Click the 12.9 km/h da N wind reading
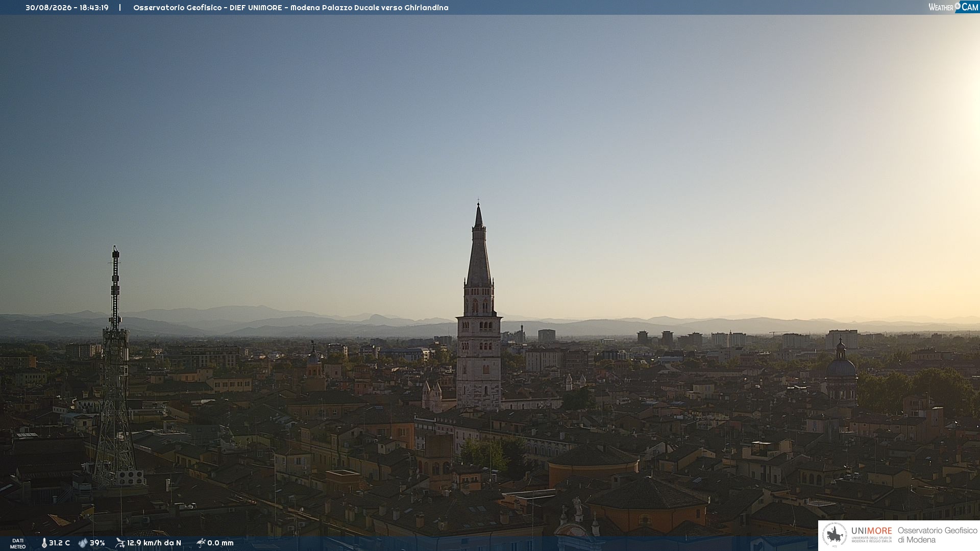The image size is (980, 551). click(154, 543)
